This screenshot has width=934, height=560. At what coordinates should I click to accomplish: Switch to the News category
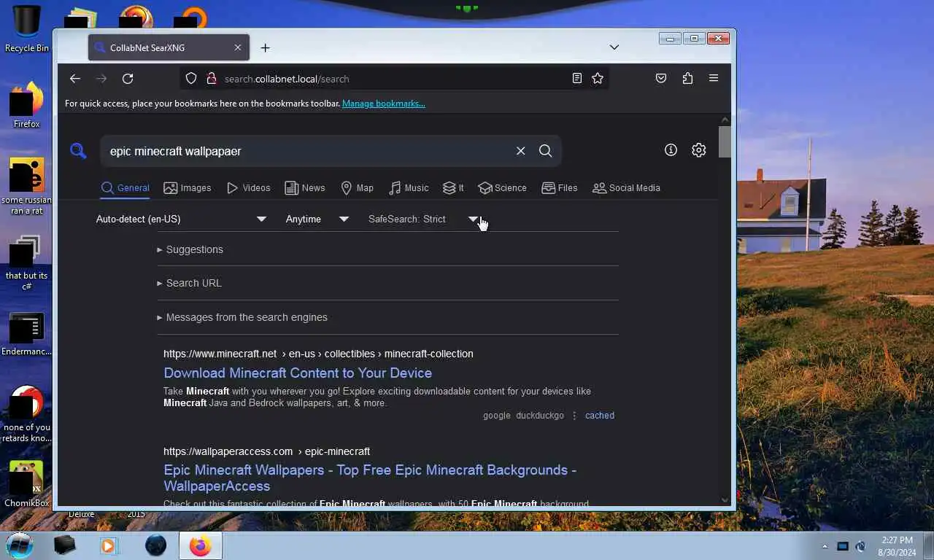point(305,188)
